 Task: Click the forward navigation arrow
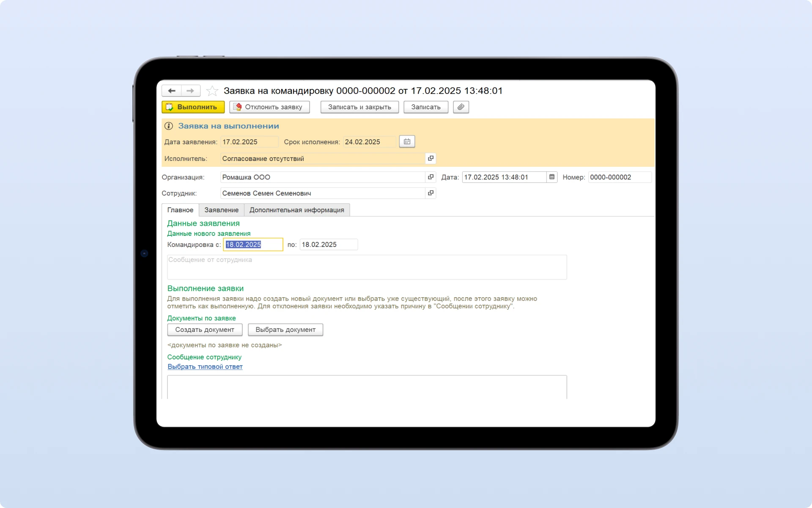190,91
